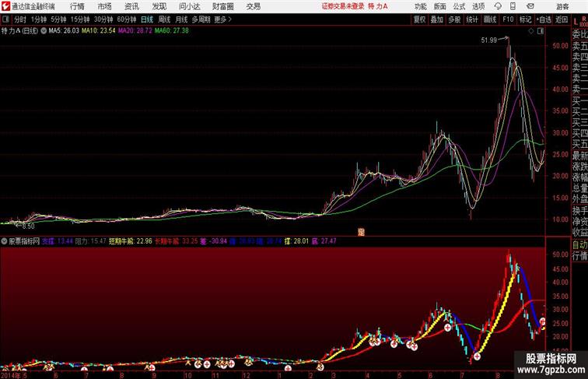This screenshot has width=588, height=379.
Task: Click the 标记 mark toolbar button
Action: pos(525,19)
